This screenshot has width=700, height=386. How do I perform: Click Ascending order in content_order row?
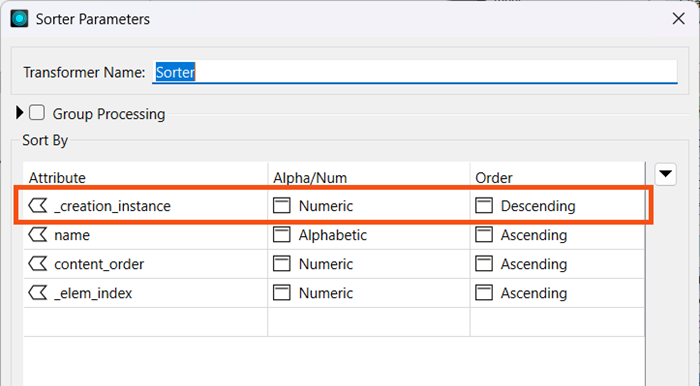coord(534,264)
